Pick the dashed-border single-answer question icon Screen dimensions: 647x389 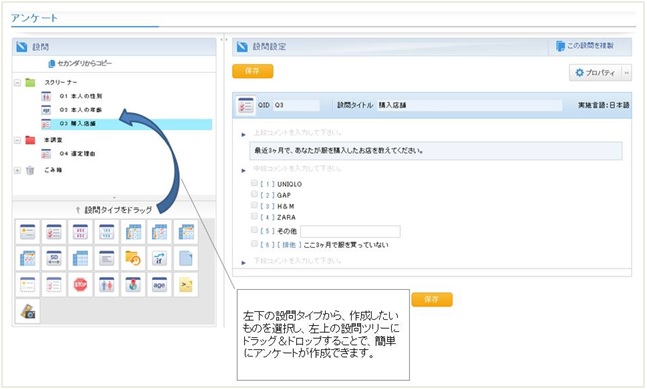[28, 285]
